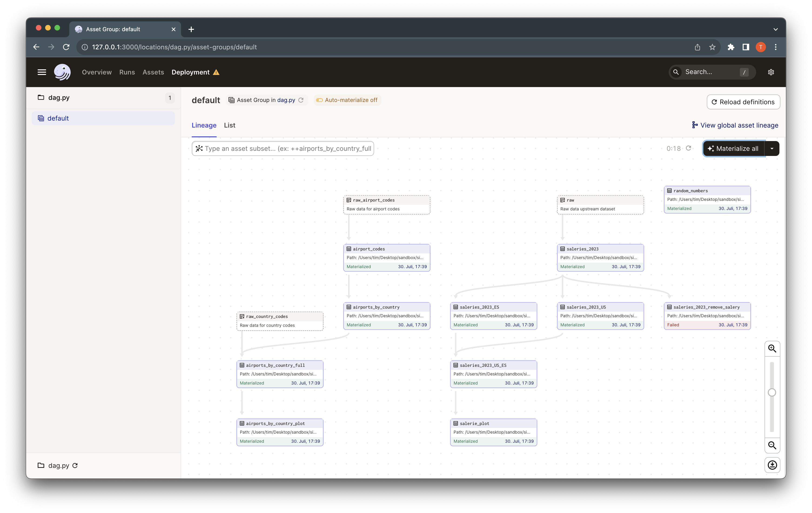
Task: Adjust the graph zoom slider handle
Action: click(772, 392)
